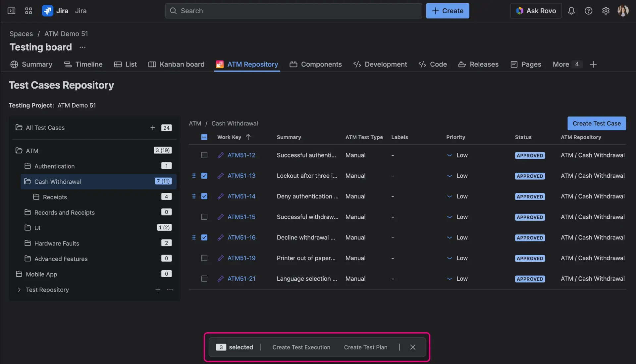Uncheck the ATM51-16 row checkbox

click(x=204, y=237)
